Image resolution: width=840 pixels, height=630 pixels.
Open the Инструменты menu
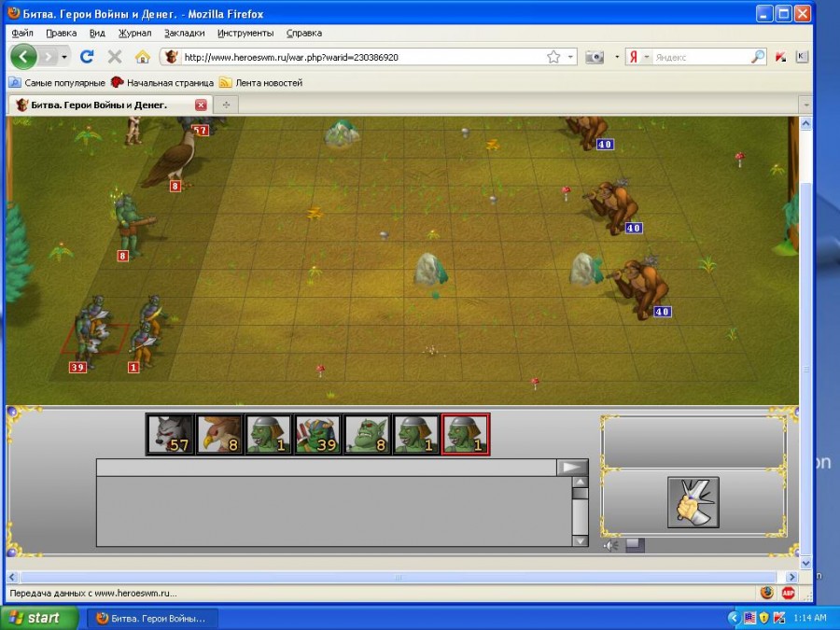point(245,34)
